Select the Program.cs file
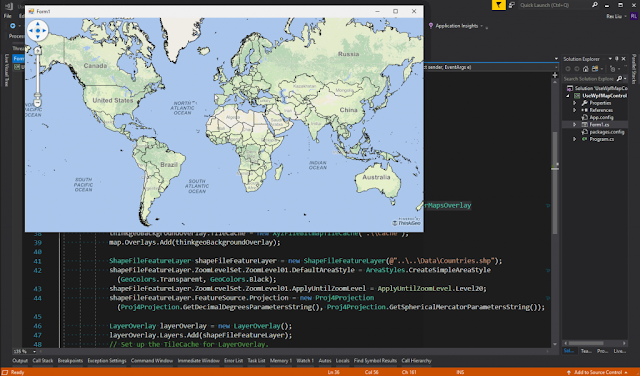Screen dimensions: 640x376 602,139
